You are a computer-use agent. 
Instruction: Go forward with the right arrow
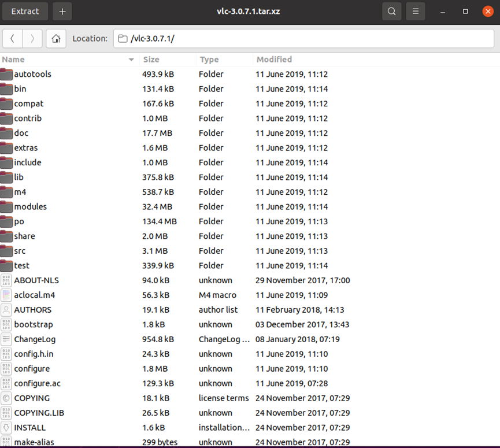pos(32,39)
